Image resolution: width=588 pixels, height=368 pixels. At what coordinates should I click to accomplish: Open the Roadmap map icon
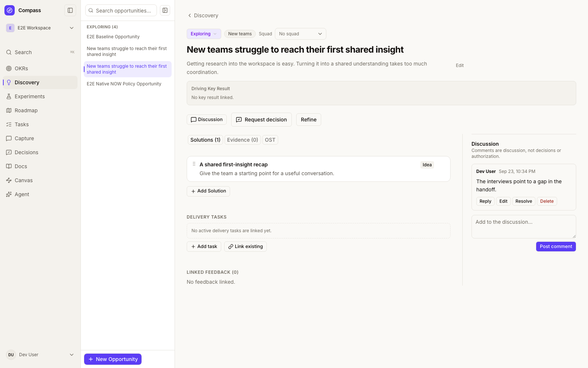coord(9,110)
